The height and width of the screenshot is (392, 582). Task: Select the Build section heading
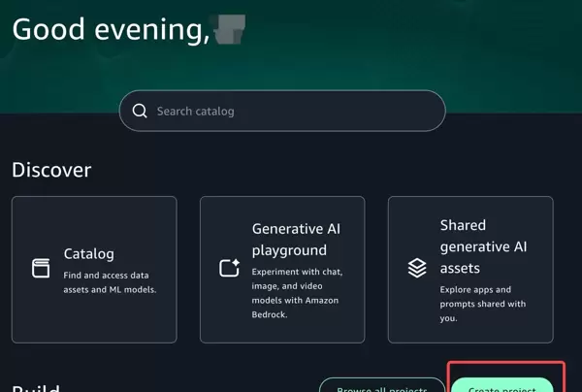36,388
